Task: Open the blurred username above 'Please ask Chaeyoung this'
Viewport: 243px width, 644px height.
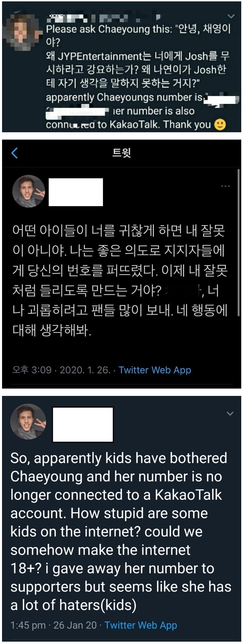Action: pyautogui.click(x=103, y=18)
